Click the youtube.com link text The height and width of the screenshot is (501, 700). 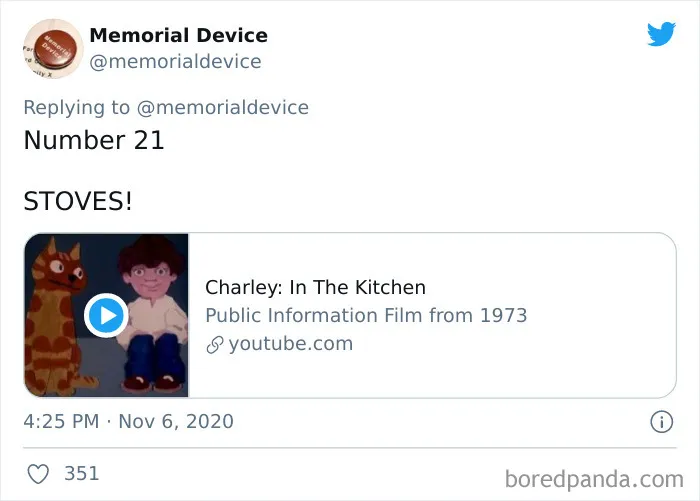[x=291, y=344]
